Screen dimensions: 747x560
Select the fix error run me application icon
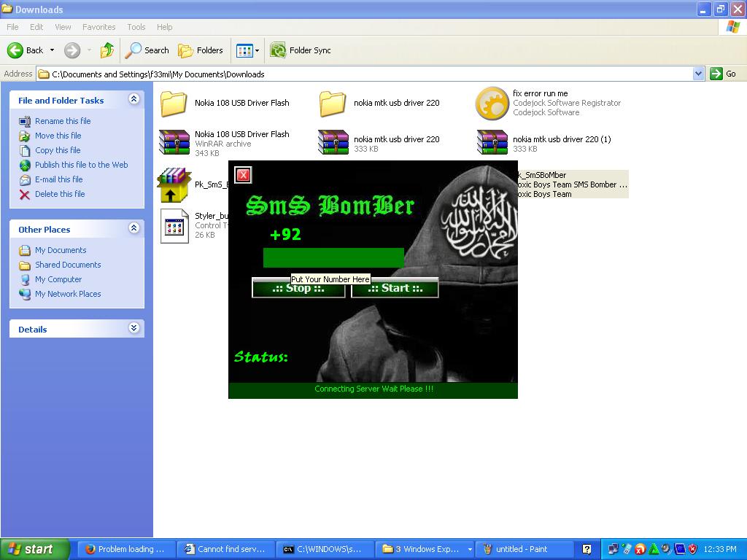pos(492,104)
